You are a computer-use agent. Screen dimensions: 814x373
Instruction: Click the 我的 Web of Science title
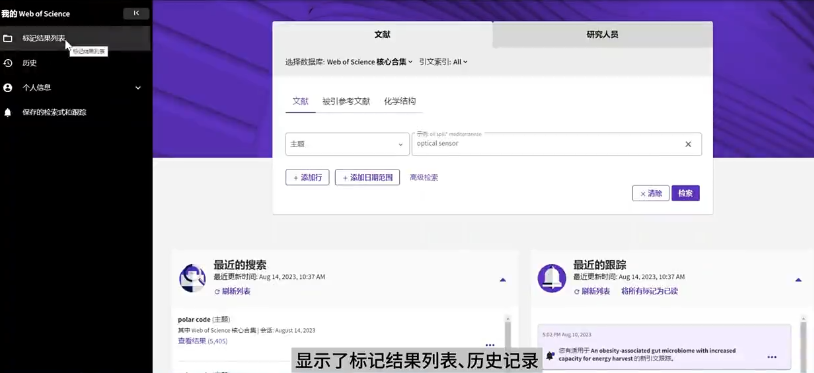click(x=35, y=13)
